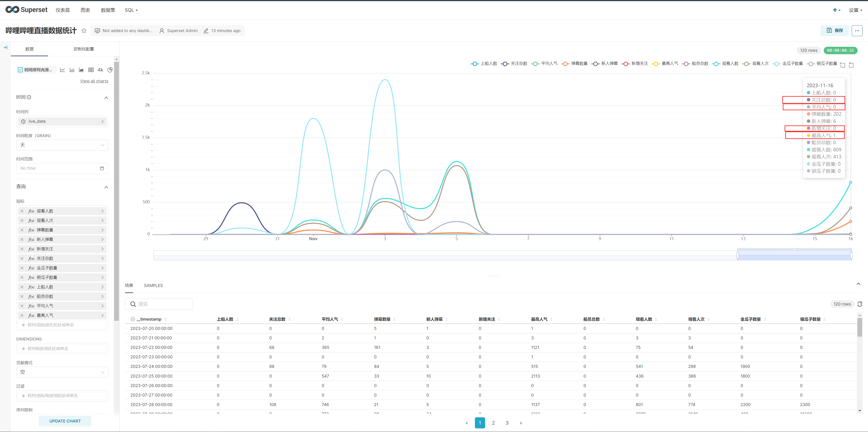Remove the 弹幕数量 metric
868x432 pixels.
pos(22,230)
